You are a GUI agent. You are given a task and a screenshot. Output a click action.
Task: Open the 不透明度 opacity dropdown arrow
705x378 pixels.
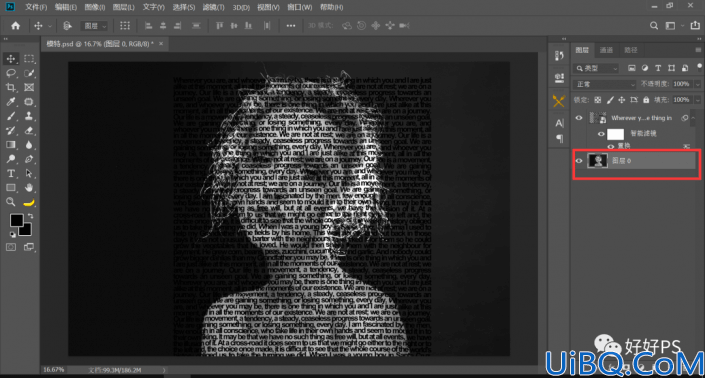(x=698, y=84)
